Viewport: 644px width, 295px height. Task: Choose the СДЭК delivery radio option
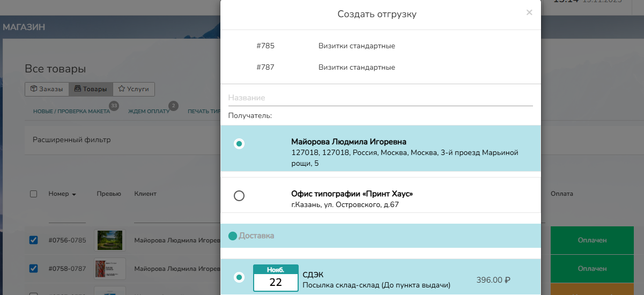click(239, 277)
